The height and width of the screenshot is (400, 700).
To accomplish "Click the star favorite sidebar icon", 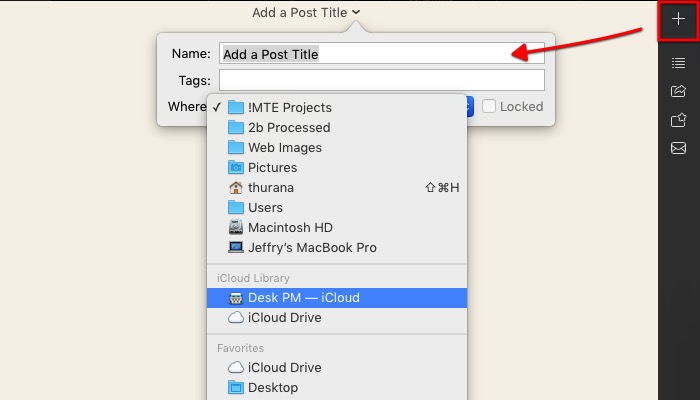I will pyautogui.click(x=678, y=120).
